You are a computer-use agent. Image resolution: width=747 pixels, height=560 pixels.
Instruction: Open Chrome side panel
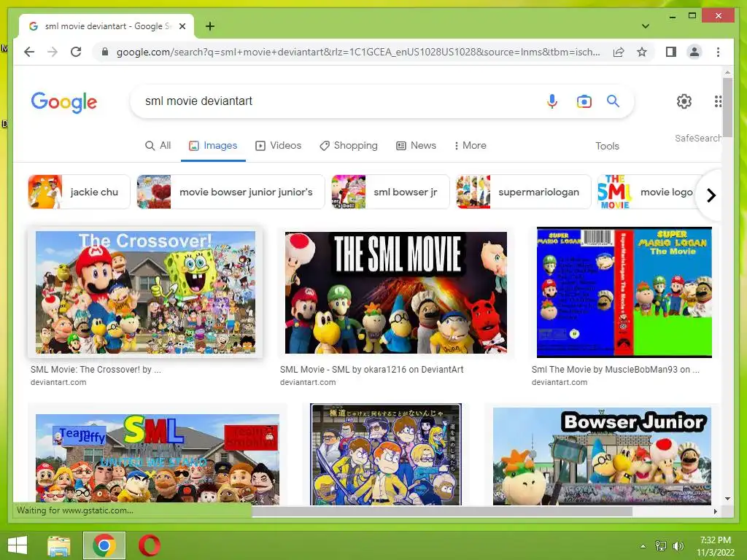(x=671, y=52)
